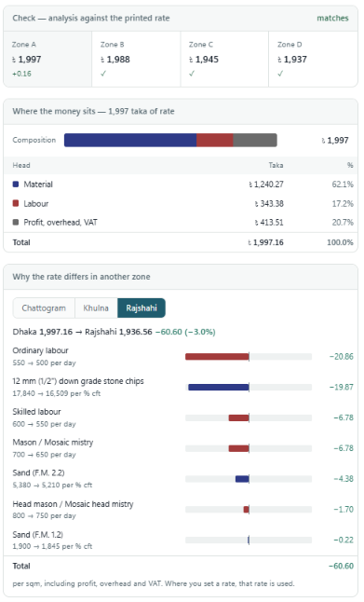364x602 pixels.
Task: Click the blue Material segment of composition bar
Action: [130, 140]
